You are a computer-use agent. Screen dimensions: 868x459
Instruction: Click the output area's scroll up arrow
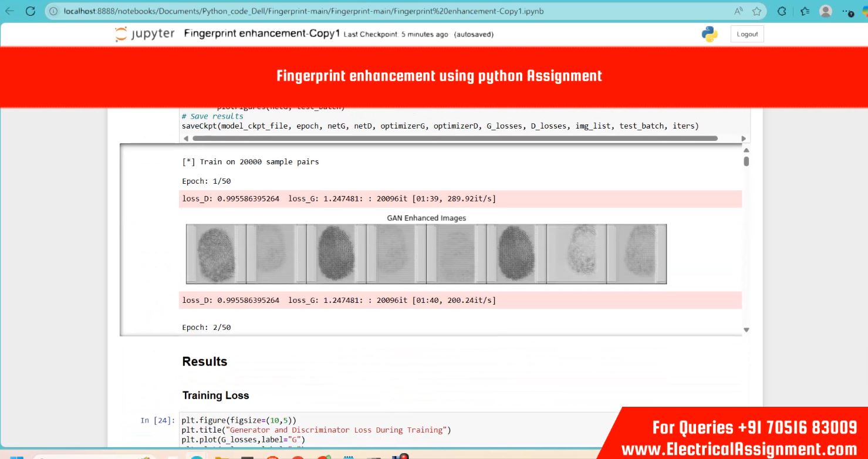pos(746,150)
